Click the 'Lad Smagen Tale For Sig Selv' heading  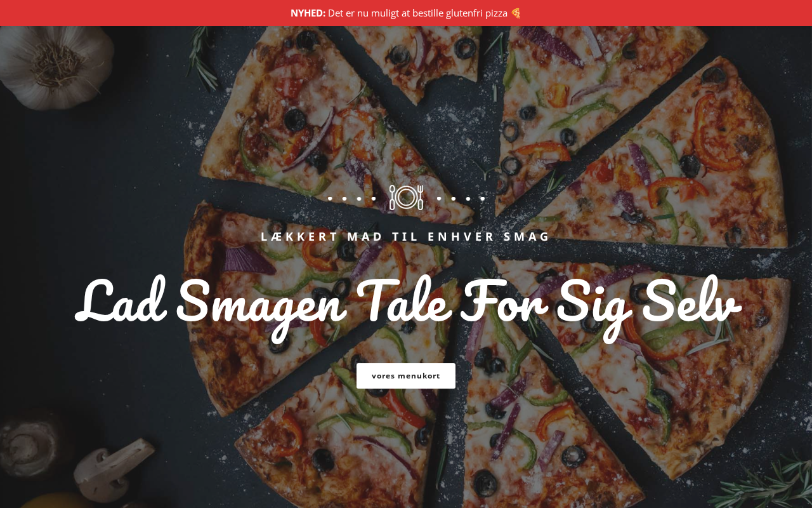click(x=407, y=306)
